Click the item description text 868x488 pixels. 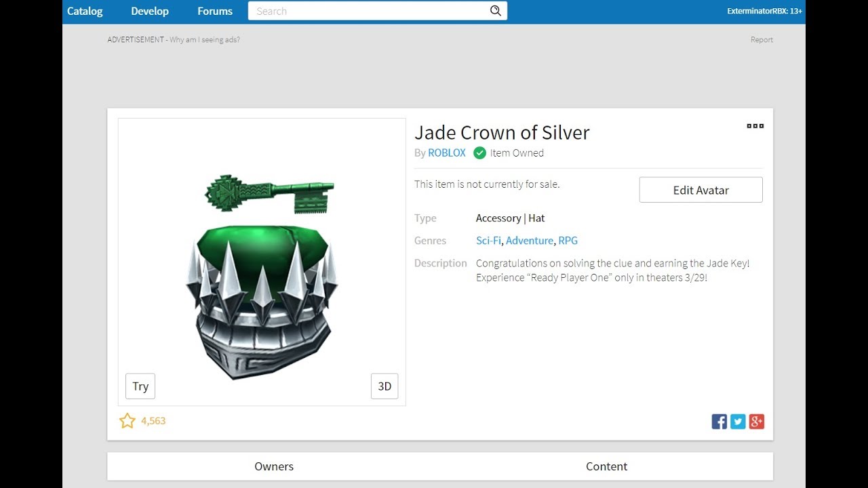(x=613, y=270)
